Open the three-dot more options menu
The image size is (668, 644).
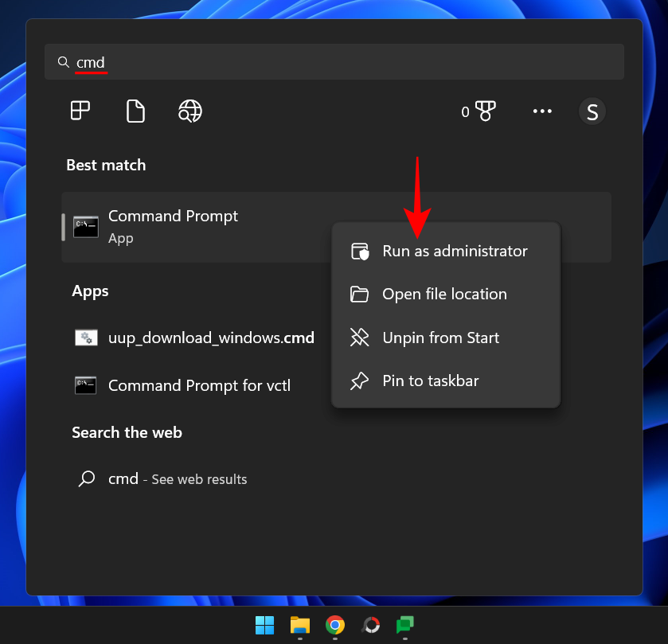coord(542,111)
